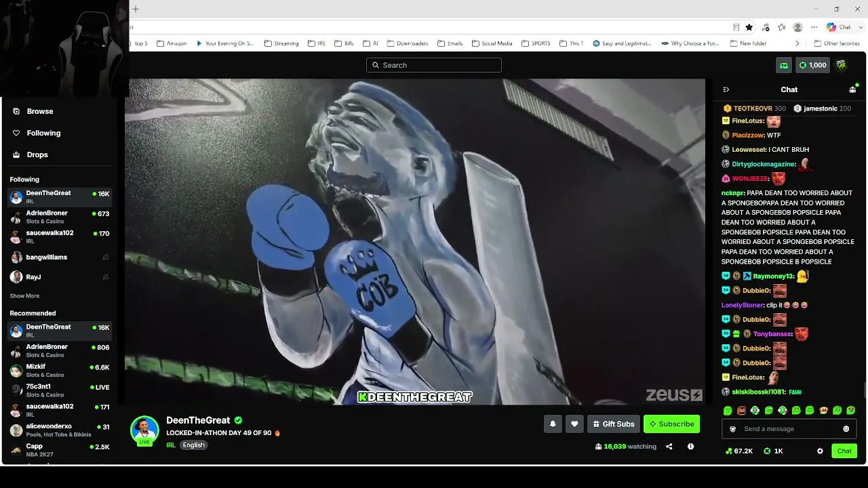Open the Downloaders bookmarks folder
The width and height of the screenshot is (868, 488).
coord(407,43)
